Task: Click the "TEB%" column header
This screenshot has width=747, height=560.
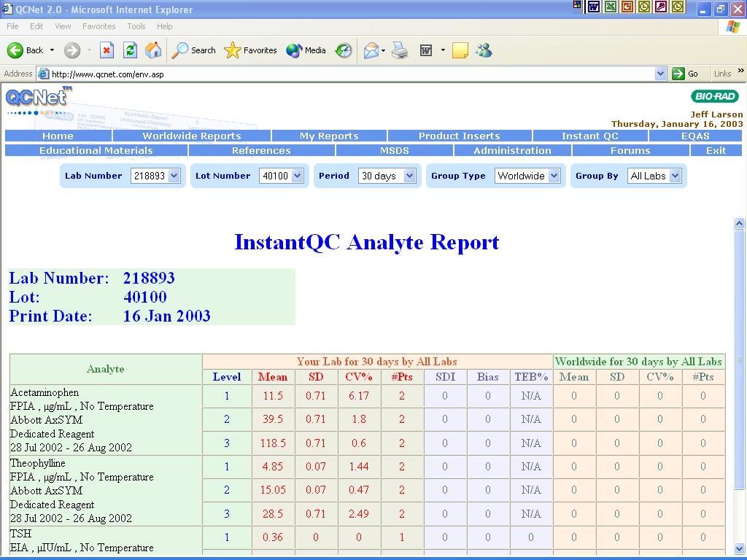Action: (531, 377)
